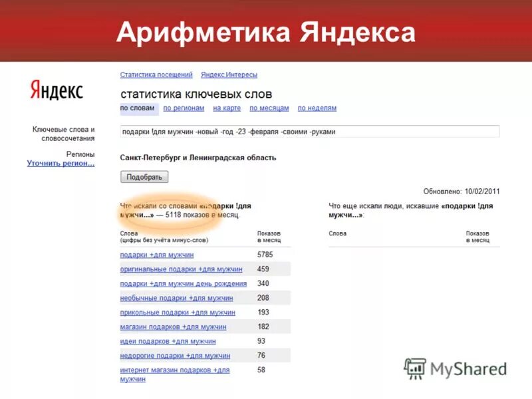Open the Статистика посещений link
The height and width of the screenshot is (399, 532).
[156, 74]
